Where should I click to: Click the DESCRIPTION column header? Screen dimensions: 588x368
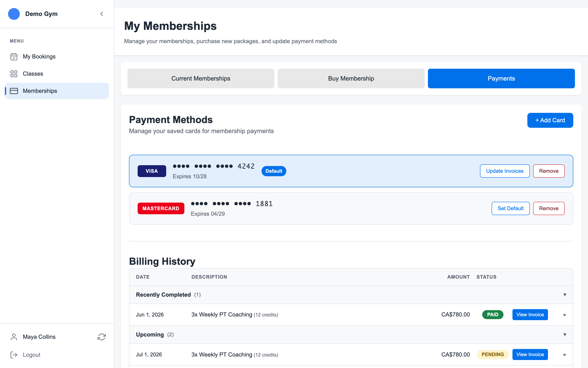click(209, 277)
